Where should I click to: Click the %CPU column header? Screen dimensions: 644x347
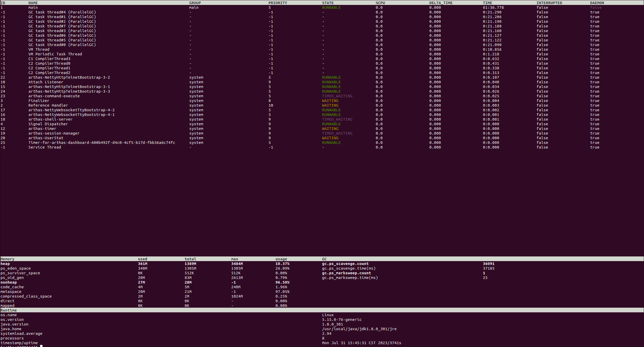(x=380, y=3)
